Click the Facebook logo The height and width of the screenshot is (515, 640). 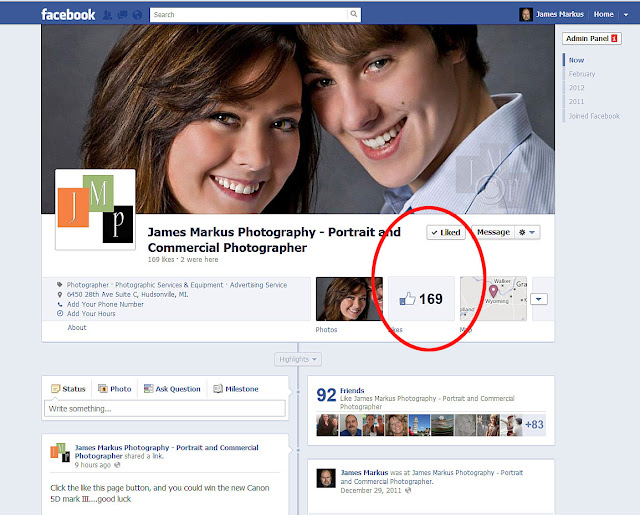(68, 14)
